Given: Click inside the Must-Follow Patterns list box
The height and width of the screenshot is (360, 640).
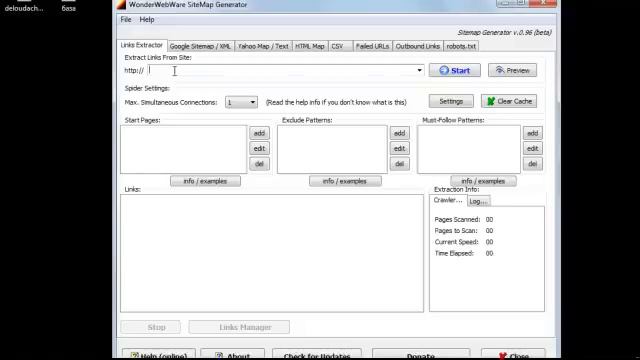Looking at the screenshot, I should tap(469, 149).
